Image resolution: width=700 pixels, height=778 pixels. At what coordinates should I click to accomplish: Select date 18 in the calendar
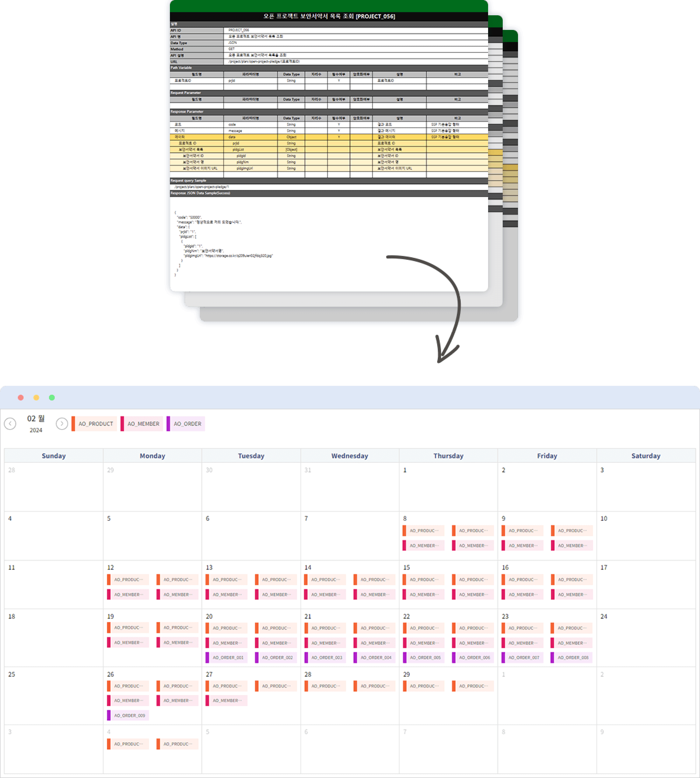11,616
